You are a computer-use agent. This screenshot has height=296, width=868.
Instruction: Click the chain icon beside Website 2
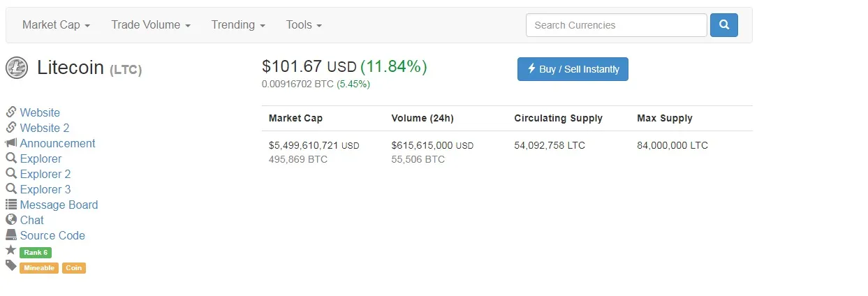pyautogui.click(x=11, y=128)
